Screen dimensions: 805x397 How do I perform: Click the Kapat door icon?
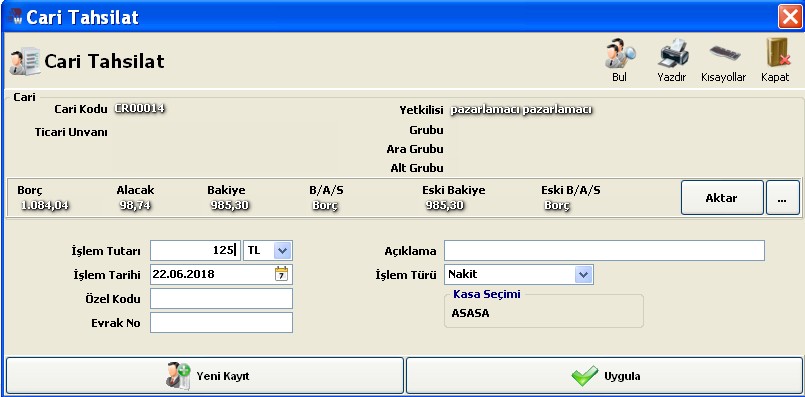click(x=777, y=53)
